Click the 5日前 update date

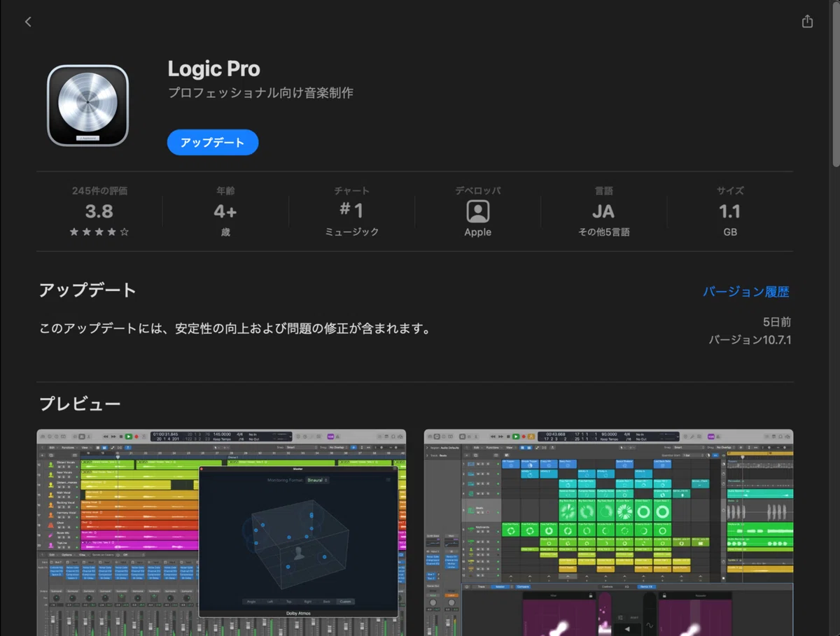(x=777, y=322)
